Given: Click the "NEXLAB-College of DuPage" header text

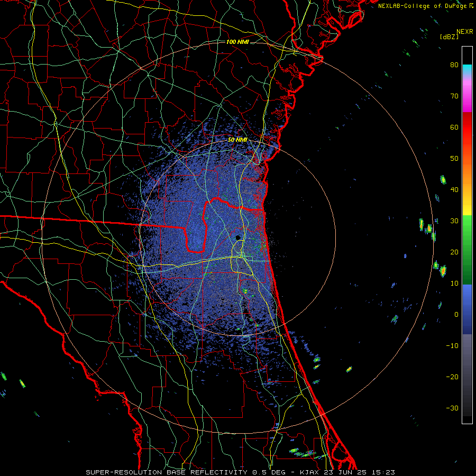Looking at the screenshot, I should (422, 6).
